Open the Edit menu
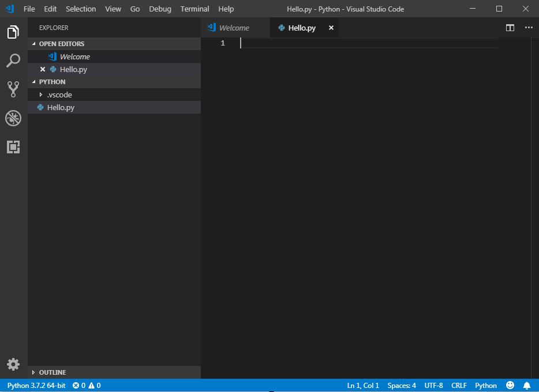 click(x=50, y=9)
